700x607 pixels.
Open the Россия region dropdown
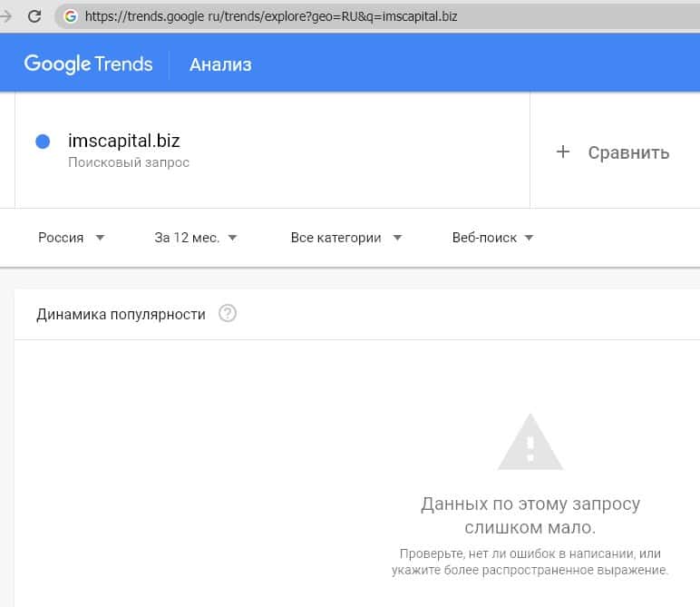coord(71,238)
